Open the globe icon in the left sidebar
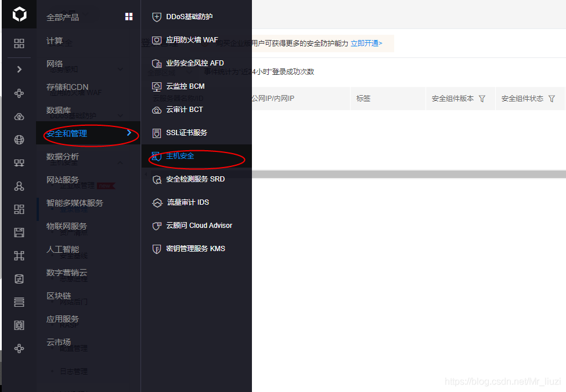 click(x=19, y=140)
